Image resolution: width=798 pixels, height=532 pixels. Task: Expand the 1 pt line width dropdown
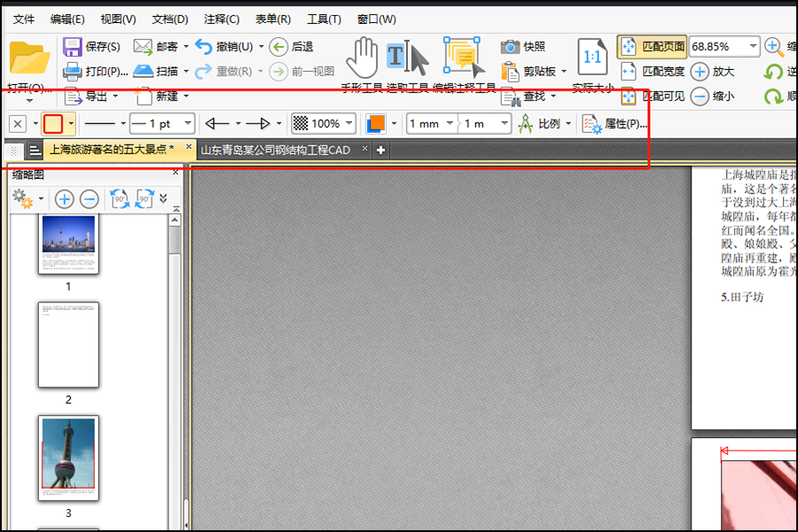coord(188,123)
